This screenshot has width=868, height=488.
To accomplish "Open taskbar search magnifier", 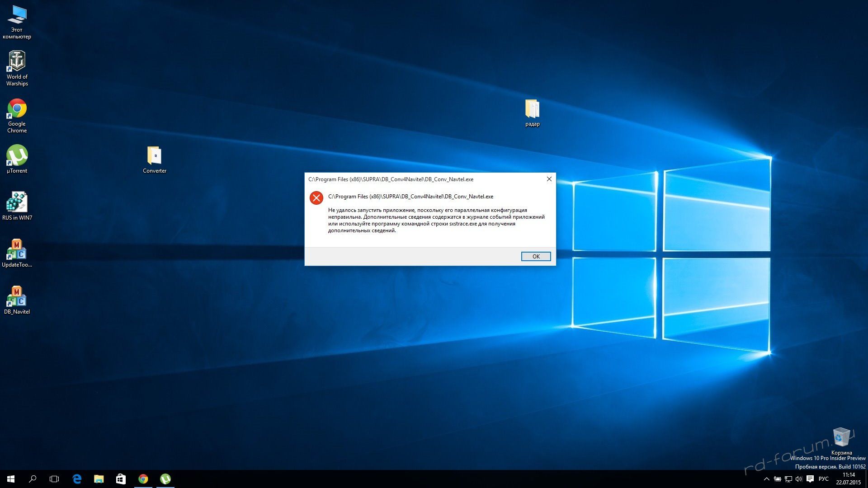I will point(33,479).
